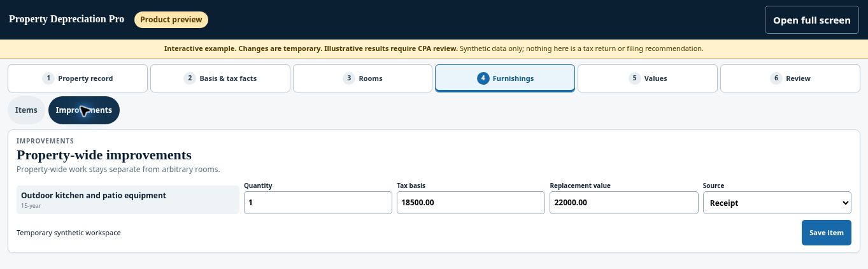Switch to the Rooms step
The width and height of the screenshot is (868, 269).
tap(362, 78)
